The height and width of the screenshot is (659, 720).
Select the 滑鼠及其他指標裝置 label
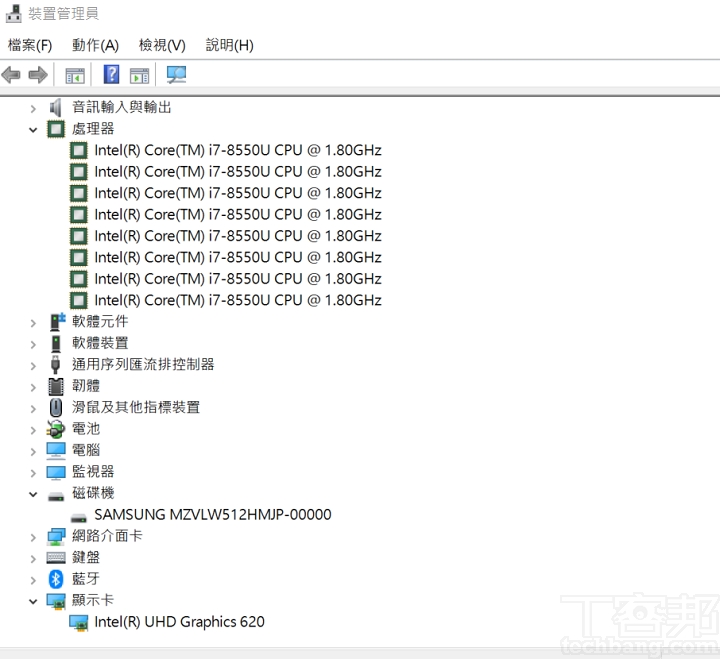[x=136, y=407]
